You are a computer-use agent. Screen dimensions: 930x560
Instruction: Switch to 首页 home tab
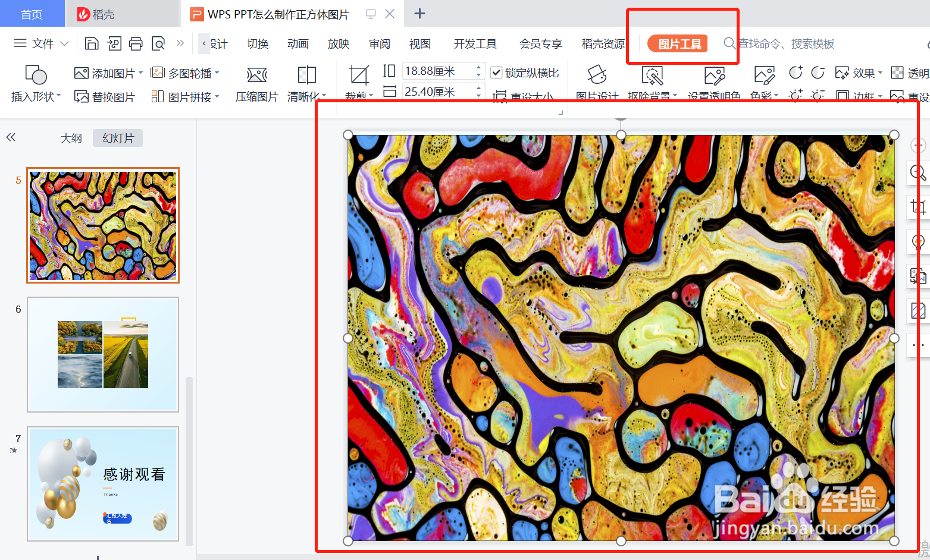(x=32, y=14)
